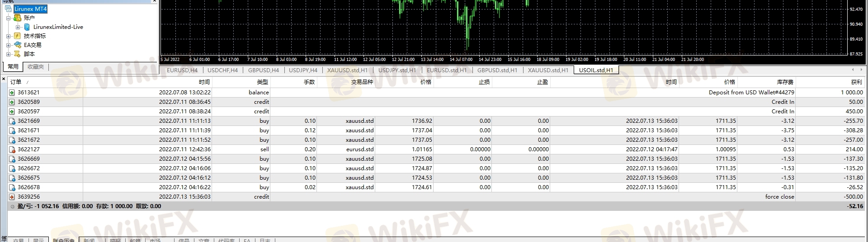Select the LirunexLimited-Live tree label
The height and width of the screenshot is (242, 868).
pos(58,27)
